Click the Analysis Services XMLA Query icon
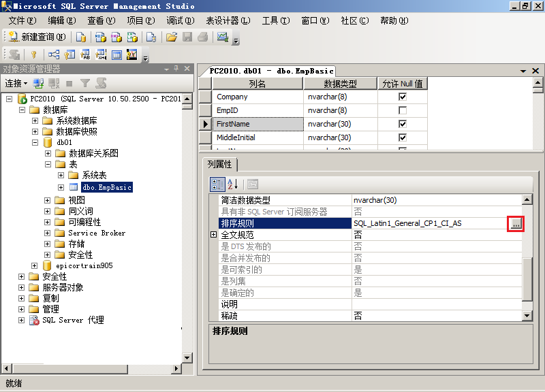545x392 pixels. point(132,37)
